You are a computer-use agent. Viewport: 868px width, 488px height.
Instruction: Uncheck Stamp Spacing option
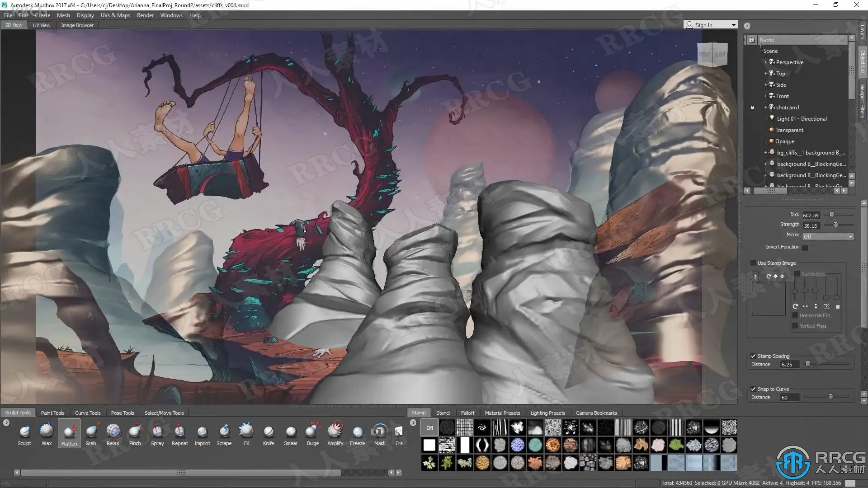point(753,356)
